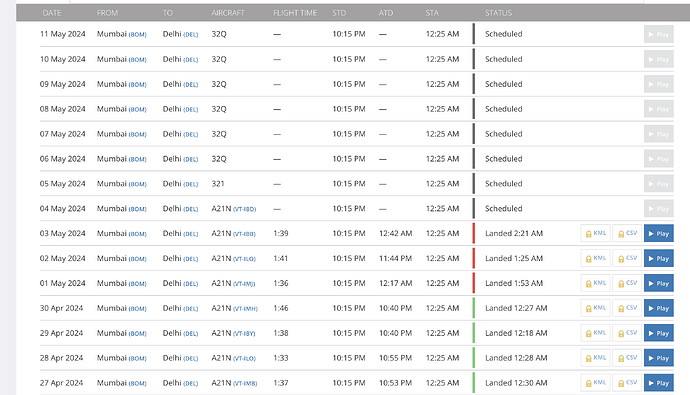Screen dimensions: 690x395
Task: Click greyed Play button for 11 May 2024
Action: (658, 34)
